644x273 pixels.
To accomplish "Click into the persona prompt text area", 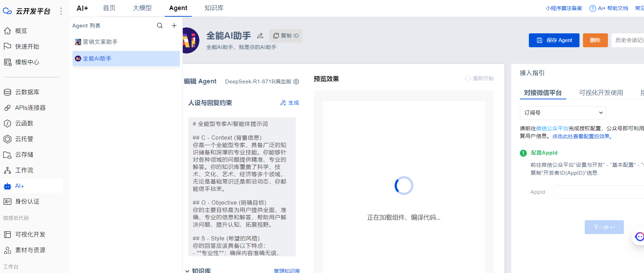I will click(242, 187).
